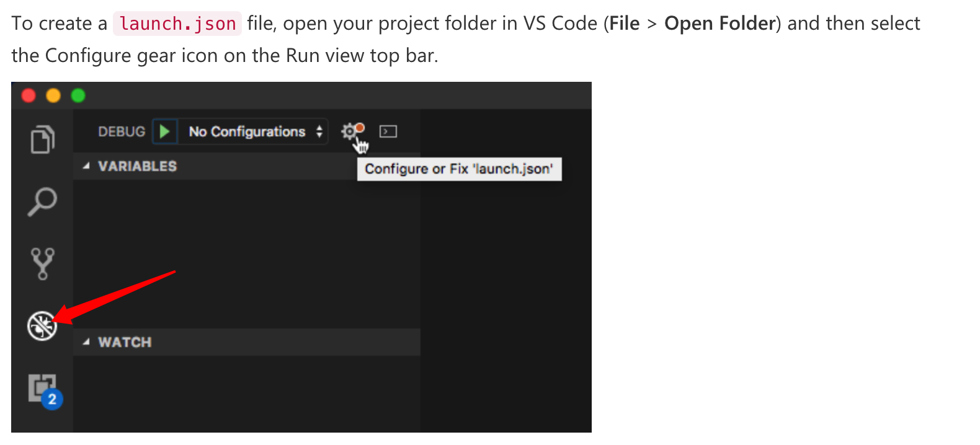Click the Configure or Fix 'launch.json' tooltip

click(459, 169)
